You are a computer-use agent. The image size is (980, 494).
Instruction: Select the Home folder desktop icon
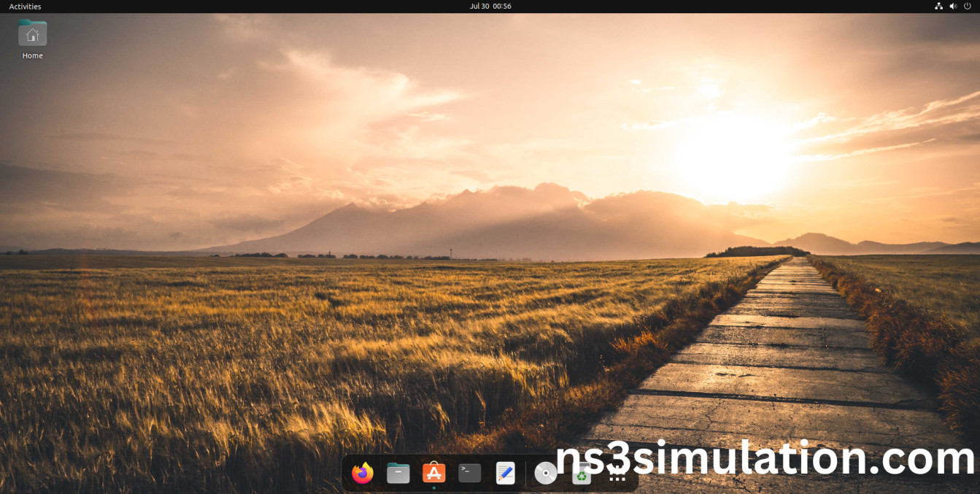coord(33,34)
